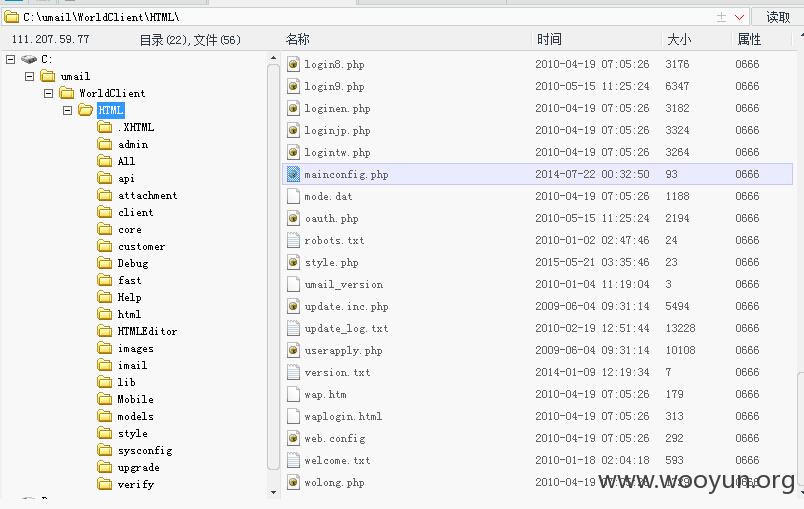Image resolution: width=804 pixels, height=509 pixels.
Task: Click the sysconfig folder icon
Action: [105, 450]
